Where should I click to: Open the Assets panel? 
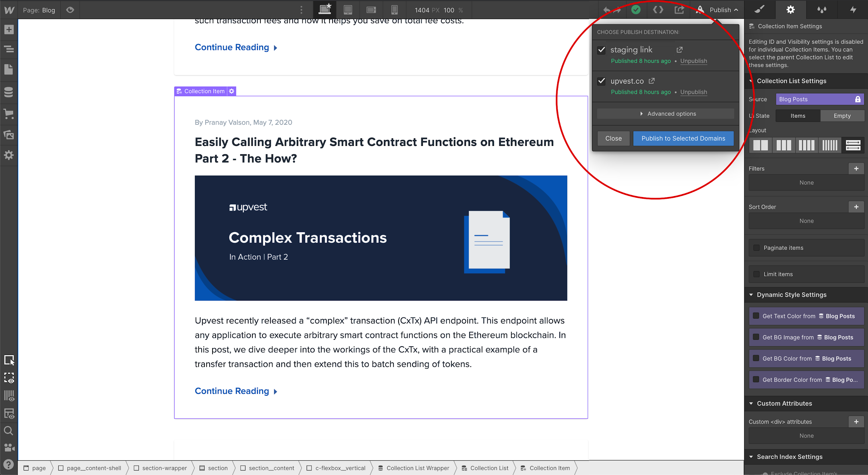[9, 135]
